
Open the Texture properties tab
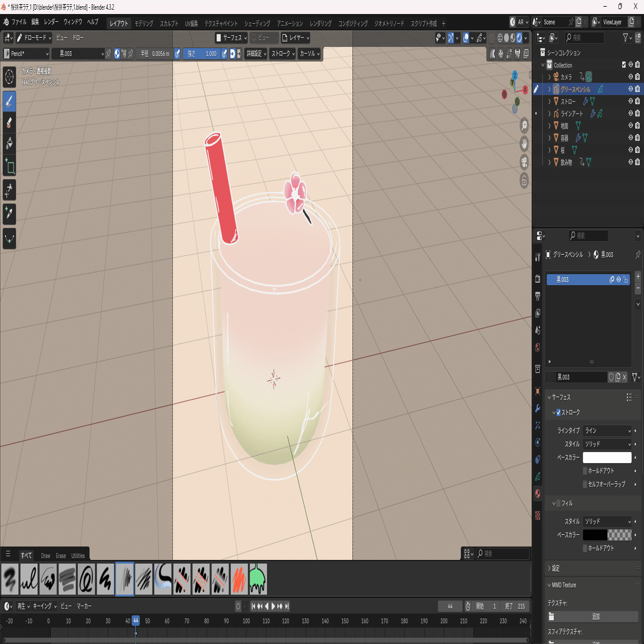coord(537,515)
